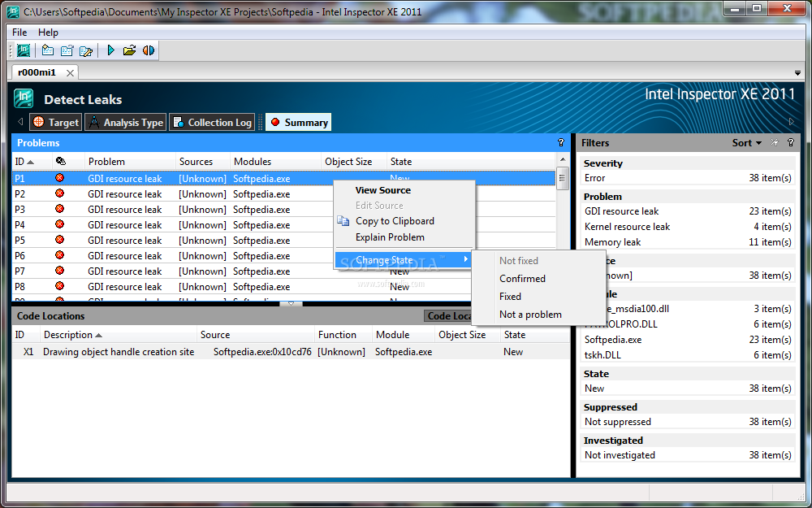Screen dimensions: 812x508
Task: Sort by Sources column header
Action: click(x=202, y=162)
